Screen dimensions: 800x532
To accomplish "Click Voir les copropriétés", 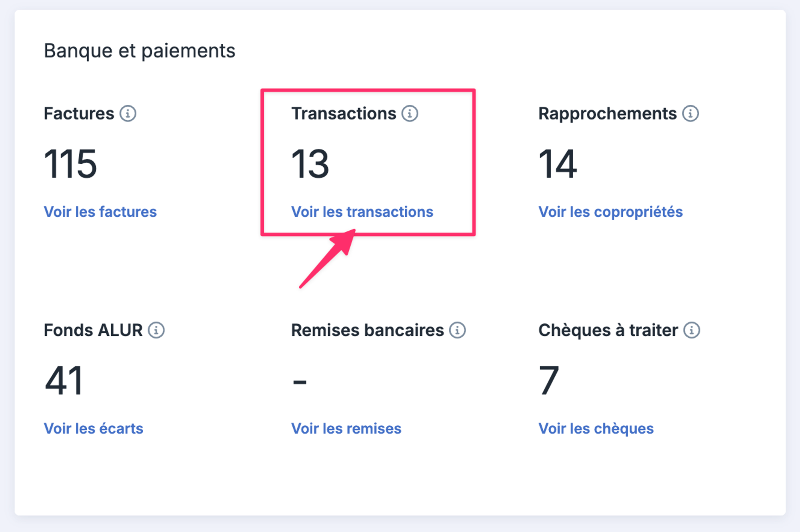I will 610,212.
